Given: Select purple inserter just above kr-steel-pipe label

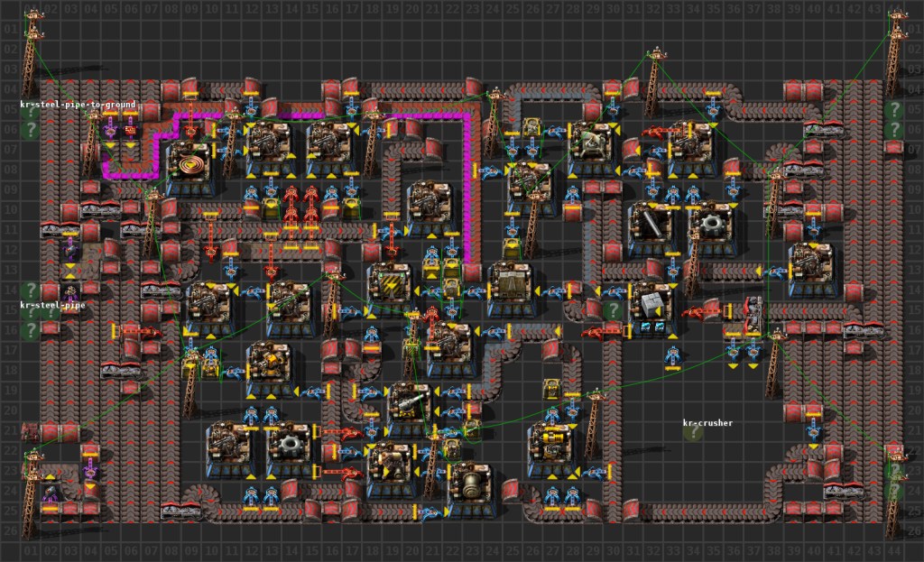Looking at the screenshot, I should pyautogui.click(x=70, y=291).
